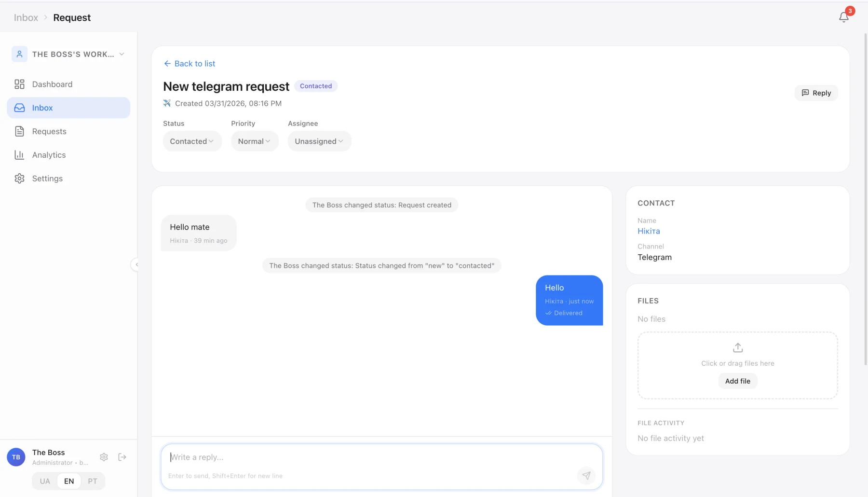Click the workspace avatar icon
The height and width of the screenshot is (497, 868).
pos(19,54)
